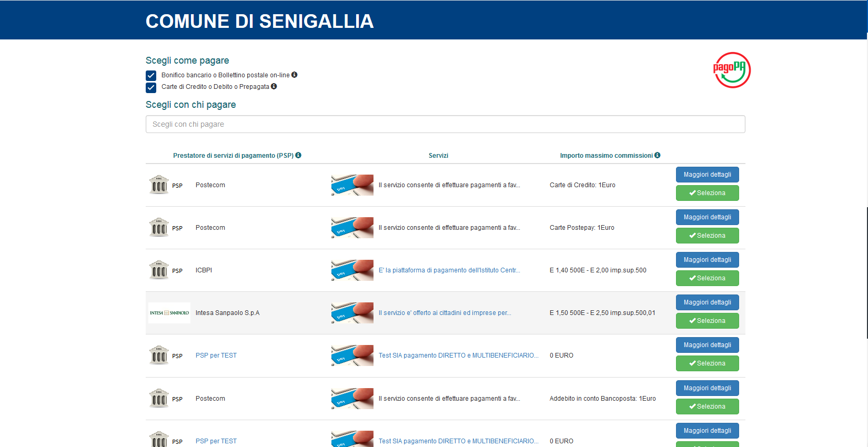Click the Intesa Sanpaolo logo

point(169,313)
